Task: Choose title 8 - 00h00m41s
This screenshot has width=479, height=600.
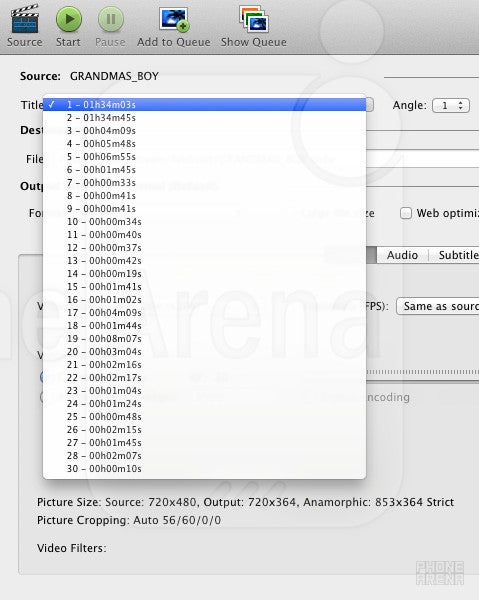Action: 205,196
